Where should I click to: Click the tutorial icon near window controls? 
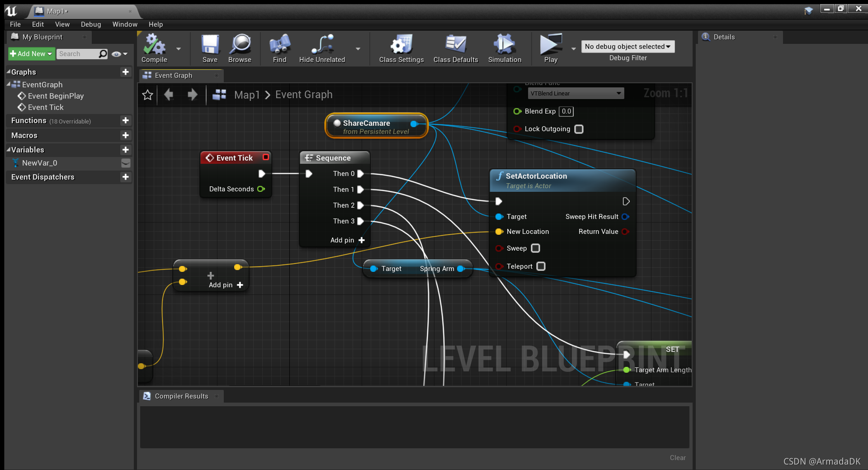pyautogui.click(x=809, y=10)
